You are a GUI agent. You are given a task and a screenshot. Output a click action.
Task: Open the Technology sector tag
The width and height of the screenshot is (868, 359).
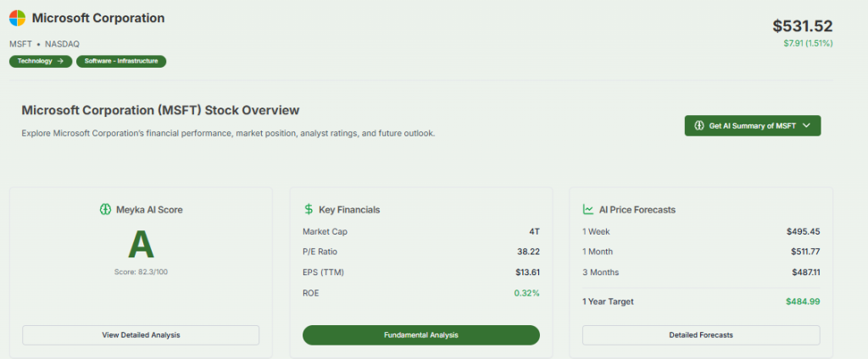[x=41, y=62]
